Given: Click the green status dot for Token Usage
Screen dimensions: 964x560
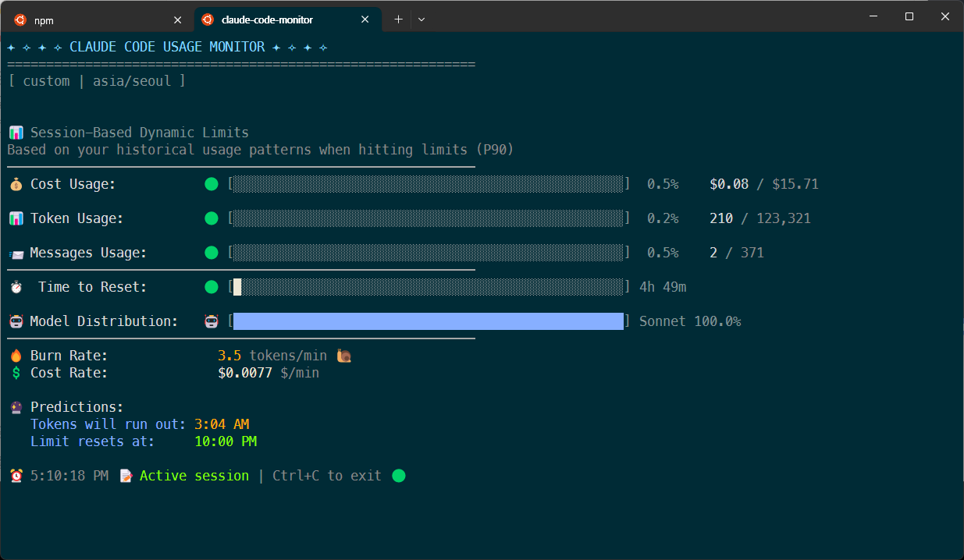Looking at the screenshot, I should [211, 219].
